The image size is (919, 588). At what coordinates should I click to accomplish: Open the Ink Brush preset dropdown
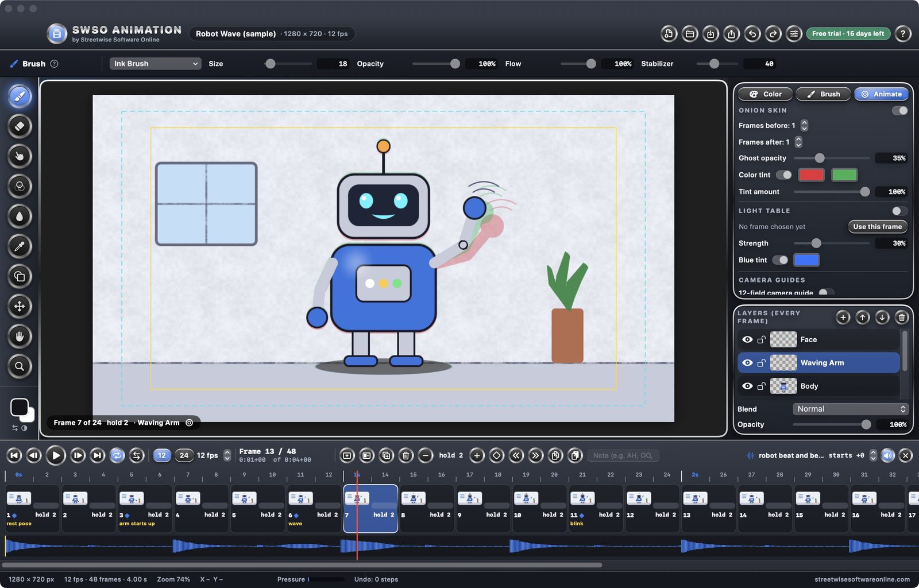(155, 64)
